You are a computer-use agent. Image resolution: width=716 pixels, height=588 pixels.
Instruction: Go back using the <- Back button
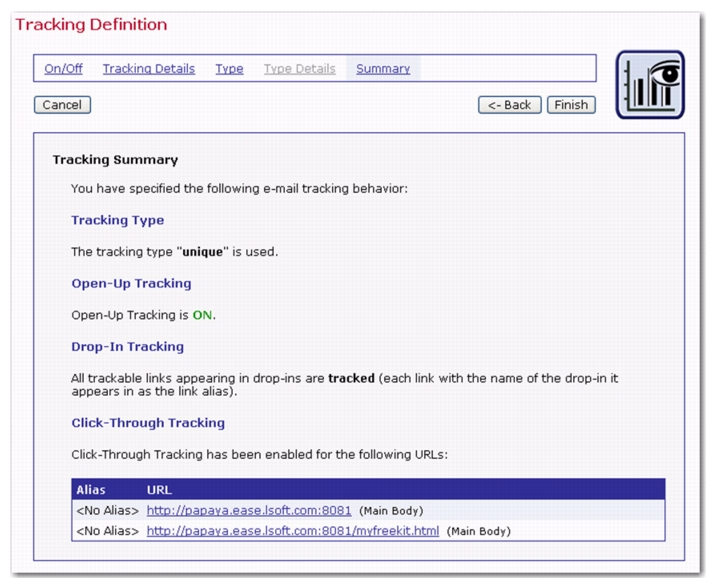point(510,105)
